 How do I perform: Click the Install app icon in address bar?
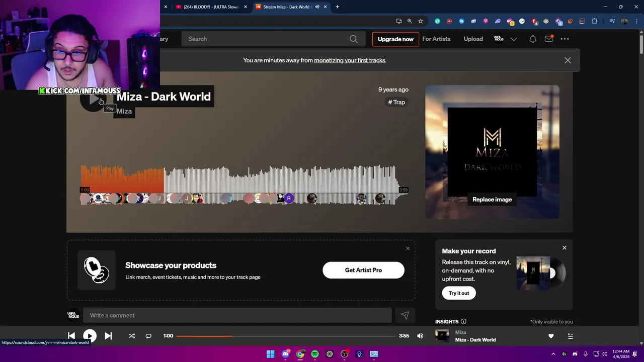[x=399, y=21]
